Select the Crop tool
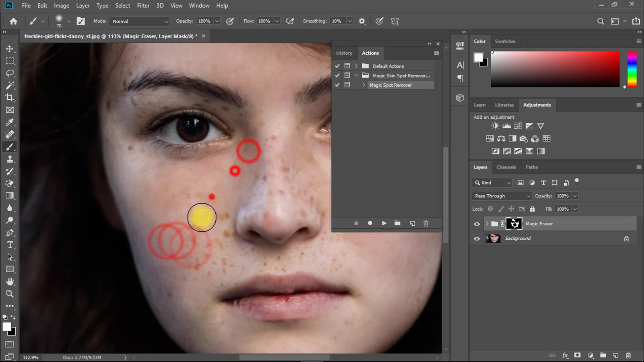This screenshot has height=362, width=644. [x=10, y=98]
